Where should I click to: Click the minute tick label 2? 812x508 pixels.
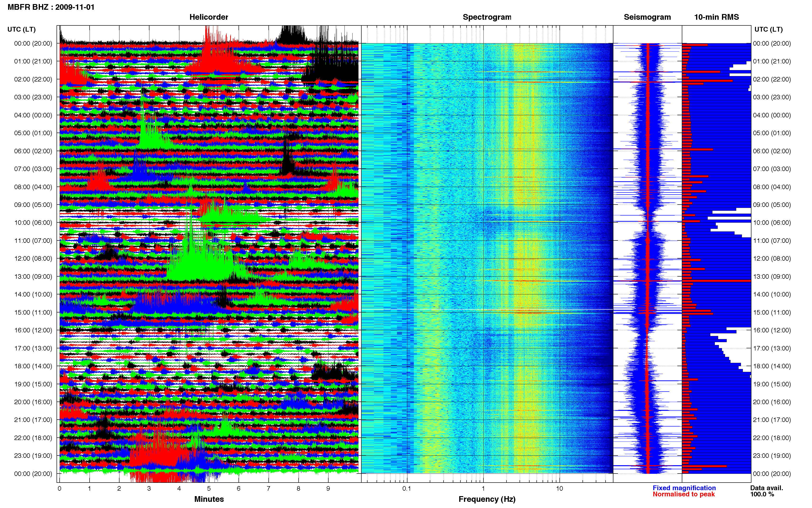click(x=119, y=489)
